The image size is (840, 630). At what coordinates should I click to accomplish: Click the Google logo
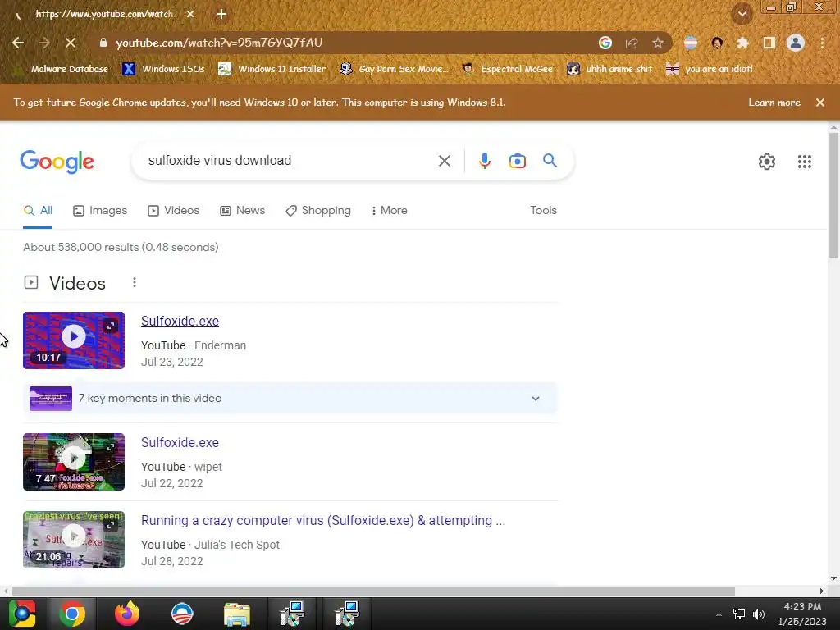[57, 162]
